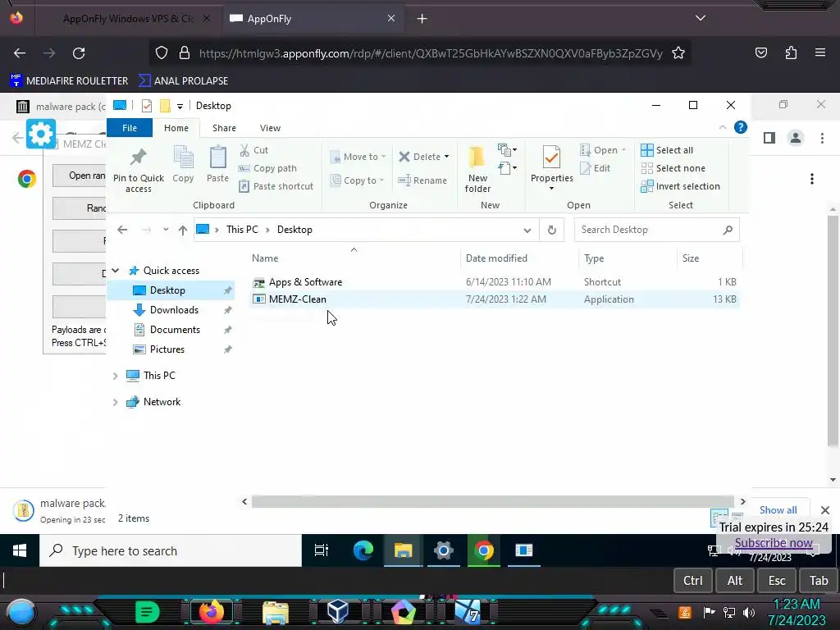Expand the Network tree node
The height and width of the screenshot is (630, 840).
[115, 402]
